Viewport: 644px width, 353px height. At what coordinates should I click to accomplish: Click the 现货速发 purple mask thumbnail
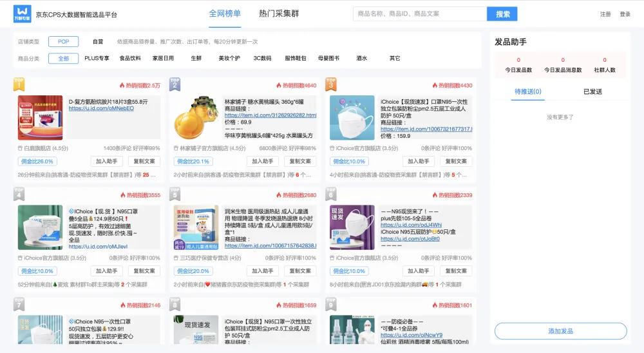click(x=352, y=227)
